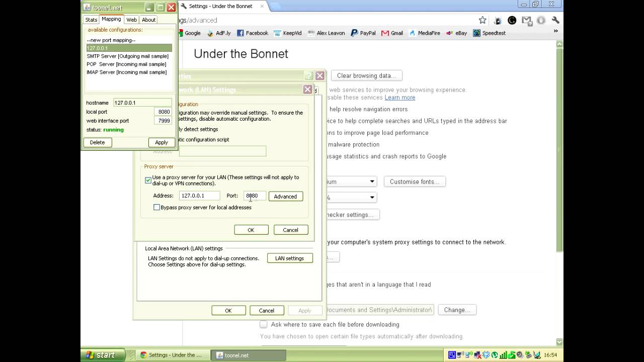Click OK in Internet Properties dialog
The image size is (644, 362).
[228, 310]
